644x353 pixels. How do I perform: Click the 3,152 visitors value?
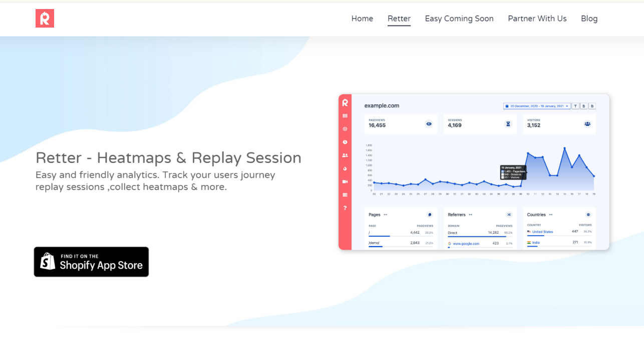click(x=534, y=125)
